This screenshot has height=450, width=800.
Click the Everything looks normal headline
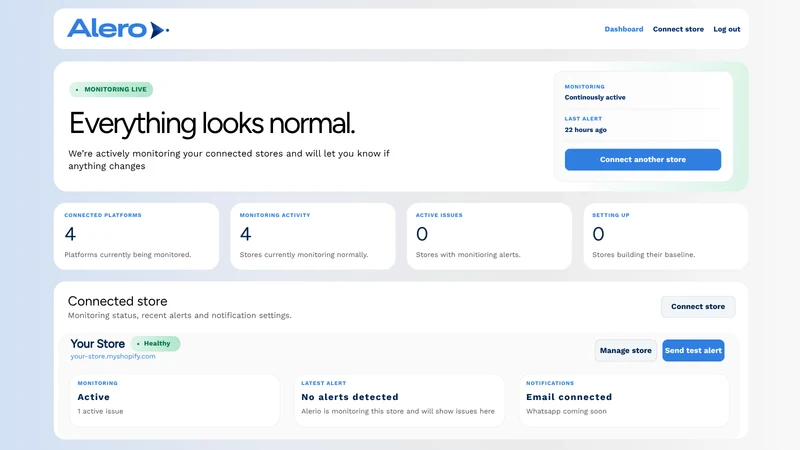point(212,124)
